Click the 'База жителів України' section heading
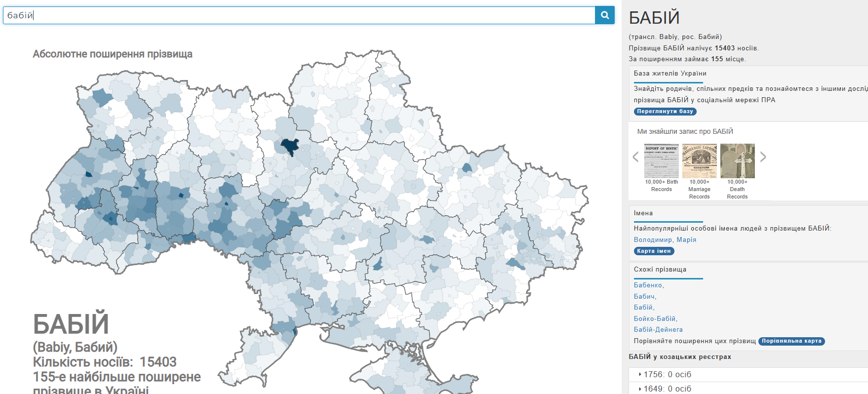This screenshot has height=394, width=868. [x=670, y=74]
